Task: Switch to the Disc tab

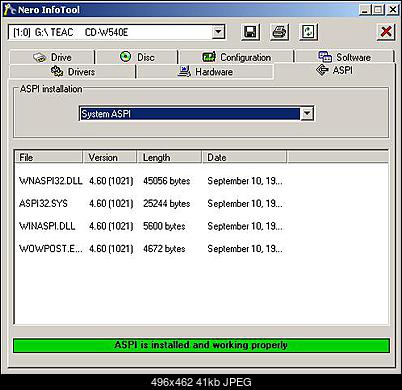Action: 137,57
